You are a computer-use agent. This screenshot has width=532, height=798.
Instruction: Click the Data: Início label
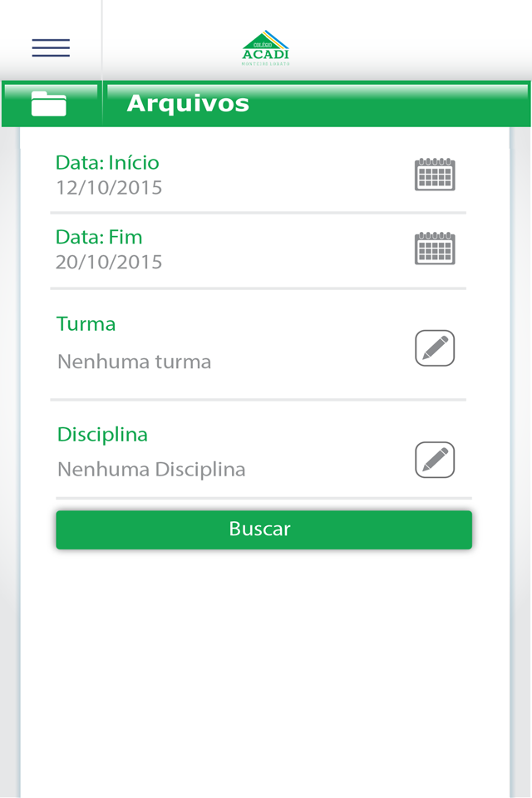[107, 163]
